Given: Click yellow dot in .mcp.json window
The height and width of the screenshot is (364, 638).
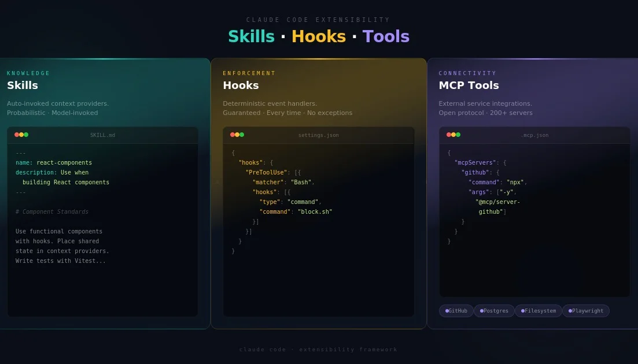Looking at the screenshot, I should (453, 135).
